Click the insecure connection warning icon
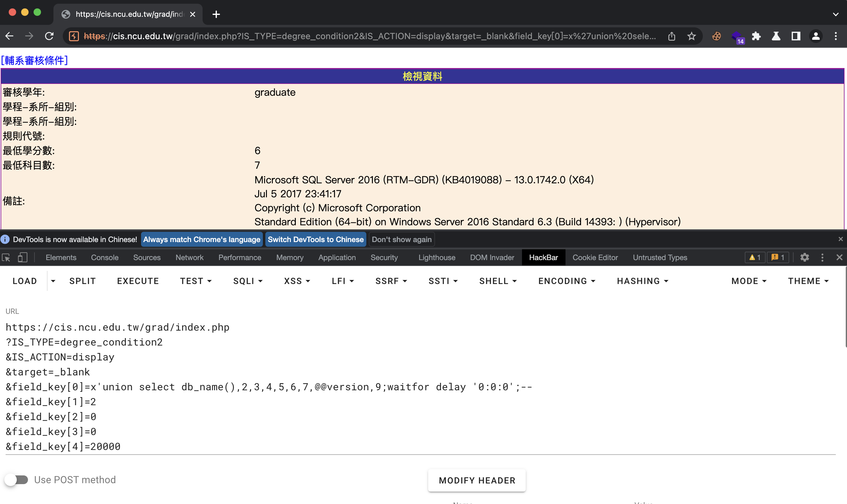The width and height of the screenshot is (847, 504). (x=74, y=36)
